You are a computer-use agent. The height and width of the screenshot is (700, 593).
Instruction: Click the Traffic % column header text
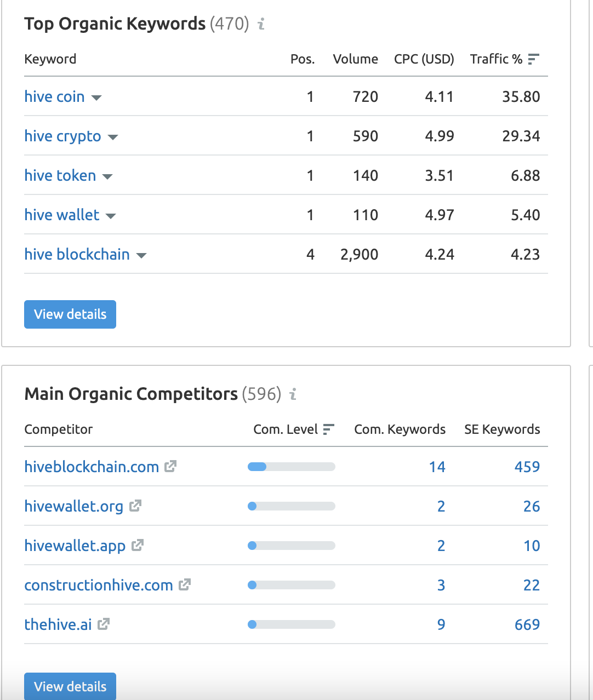pyautogui.click(x=497, y=59)
